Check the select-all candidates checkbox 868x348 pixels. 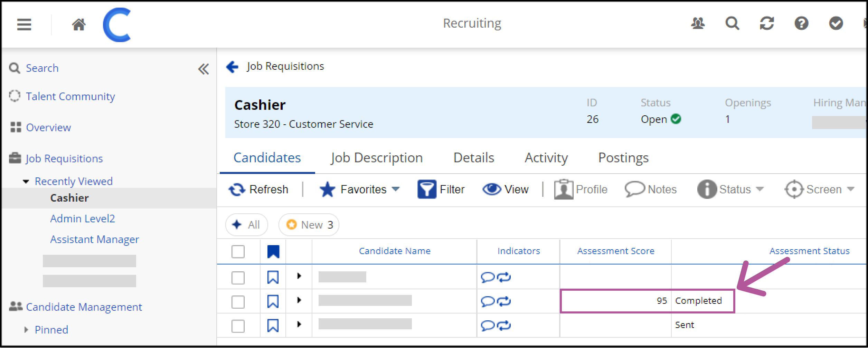click(x=238, y=251)
